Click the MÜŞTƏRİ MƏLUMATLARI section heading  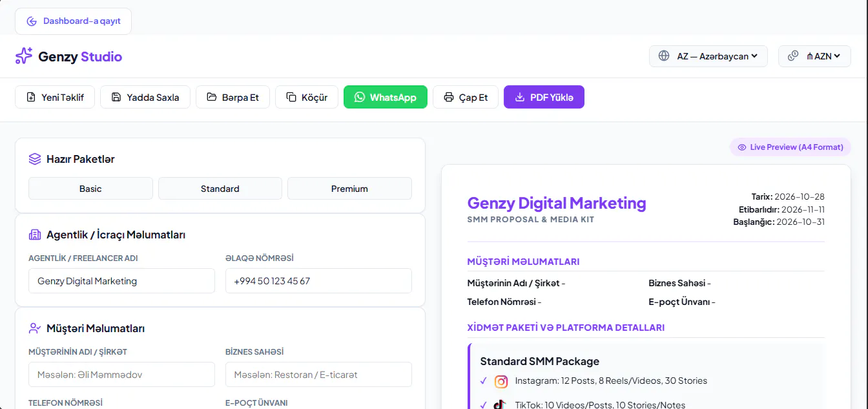[523, 262]
